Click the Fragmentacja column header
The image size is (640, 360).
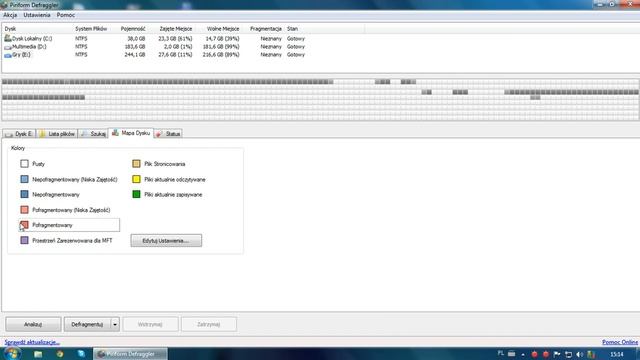pos(266,29)
